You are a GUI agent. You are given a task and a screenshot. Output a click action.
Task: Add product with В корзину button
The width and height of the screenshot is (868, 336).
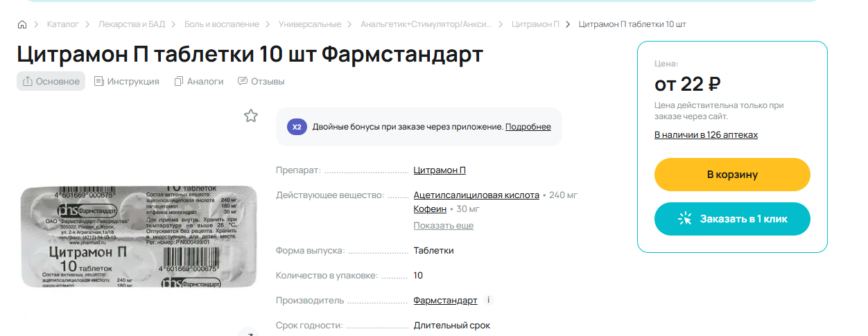pos(732,175)
